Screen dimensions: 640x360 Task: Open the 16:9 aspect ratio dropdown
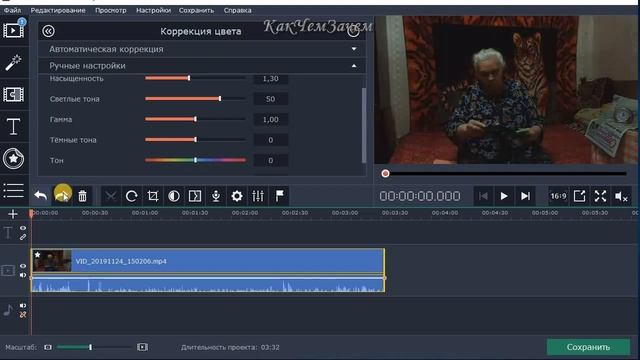pos(558,196)
